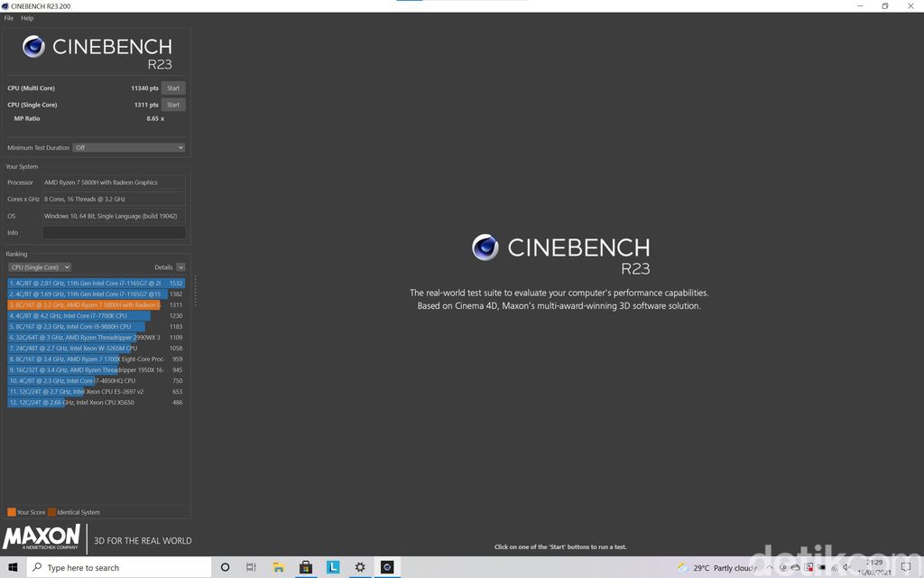Click the MP Ratio value 8.65 x
The width and height of the screenshot is (924, 578).
155,118
